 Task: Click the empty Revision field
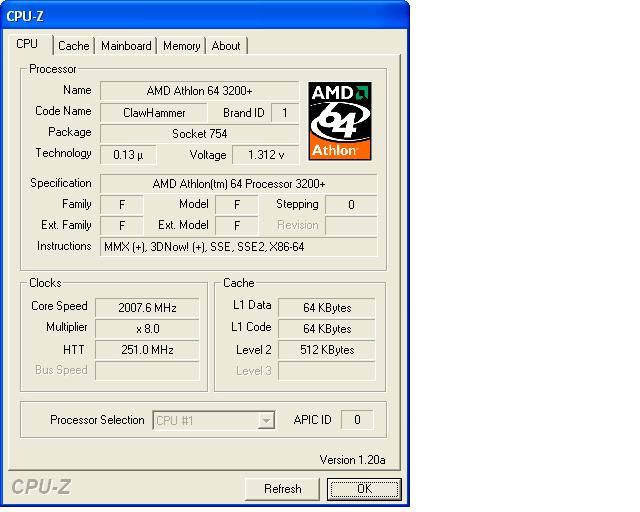pos(351,225)
